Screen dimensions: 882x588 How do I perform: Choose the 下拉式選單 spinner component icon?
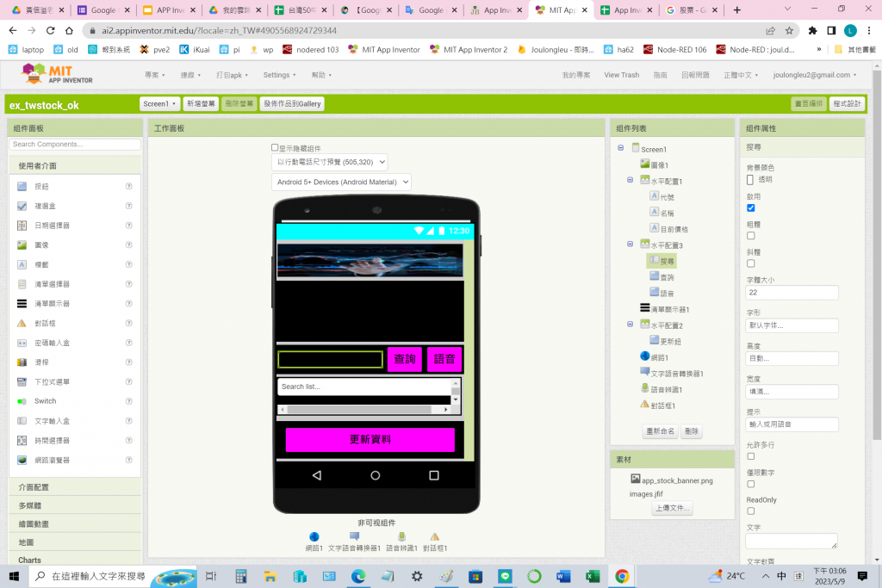coord(22,381)
